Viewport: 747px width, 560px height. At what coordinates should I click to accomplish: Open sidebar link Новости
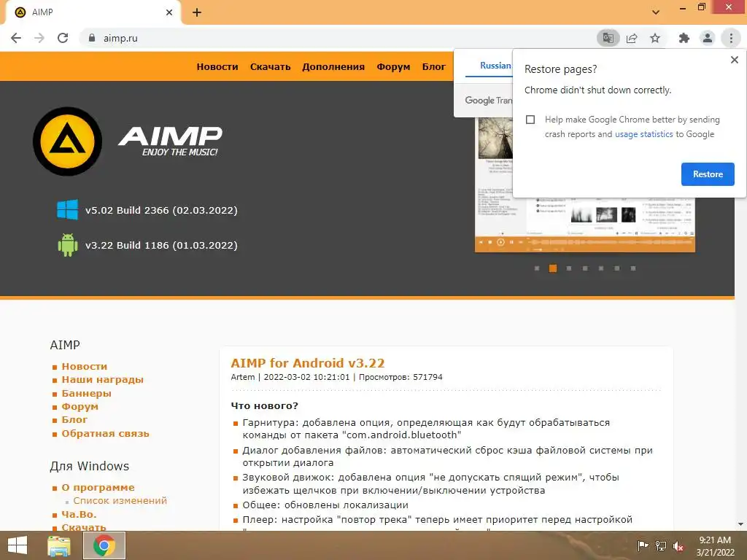pos(85,367)
